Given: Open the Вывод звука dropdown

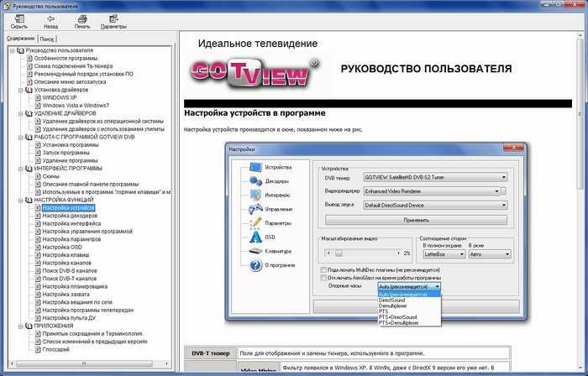Looking at the screenshot, I should pos(435,206).
